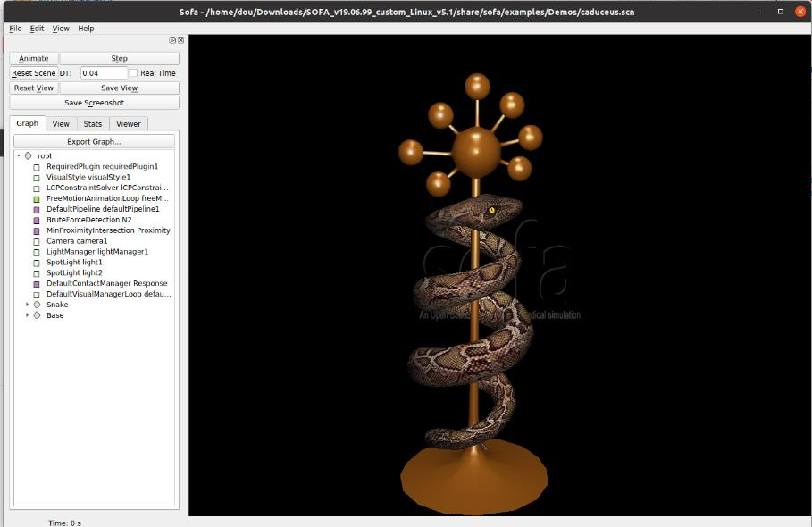Click the BruteForceDetection N2 node icon
Image resolution: width=812 pixels, height=527 pixels.
point(37,220)
